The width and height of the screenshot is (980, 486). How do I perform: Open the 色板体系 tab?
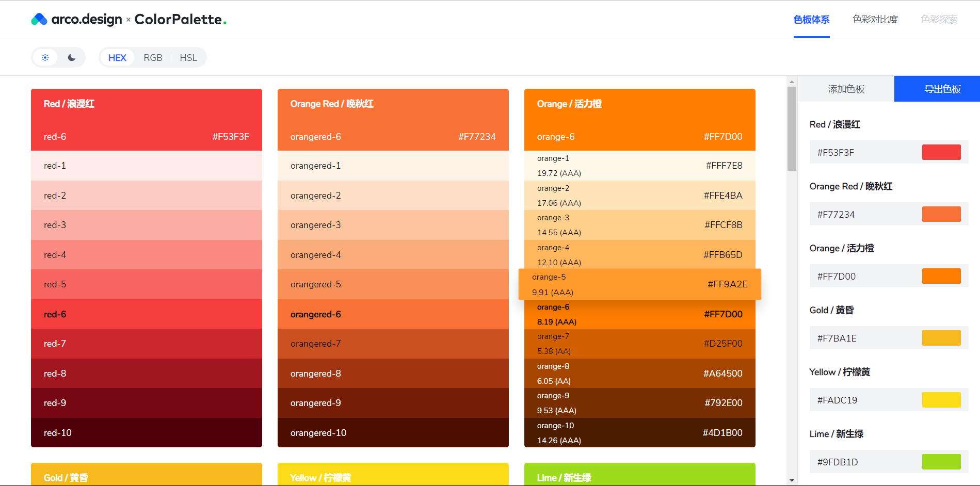[x=811, y=20]
